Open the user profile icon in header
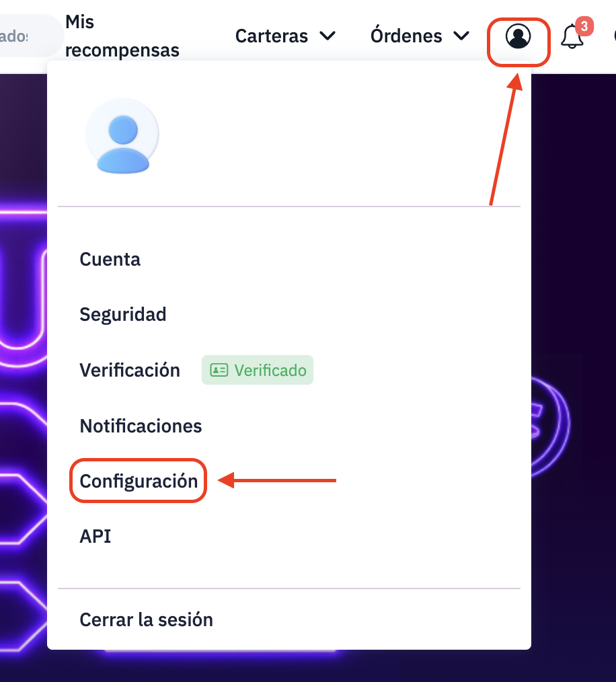The image size is (616, 682). point(518,36)
